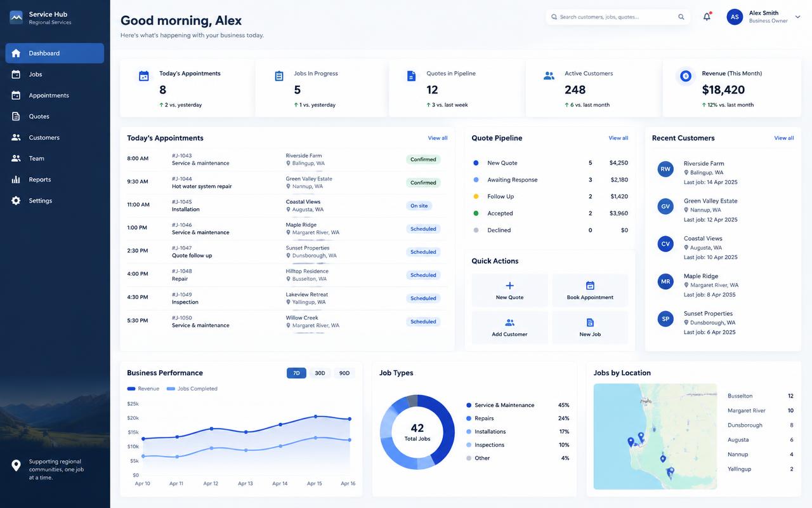Click the Quotes in Pipeline document icon
The image size is (812, 508).
click(411, 76)
